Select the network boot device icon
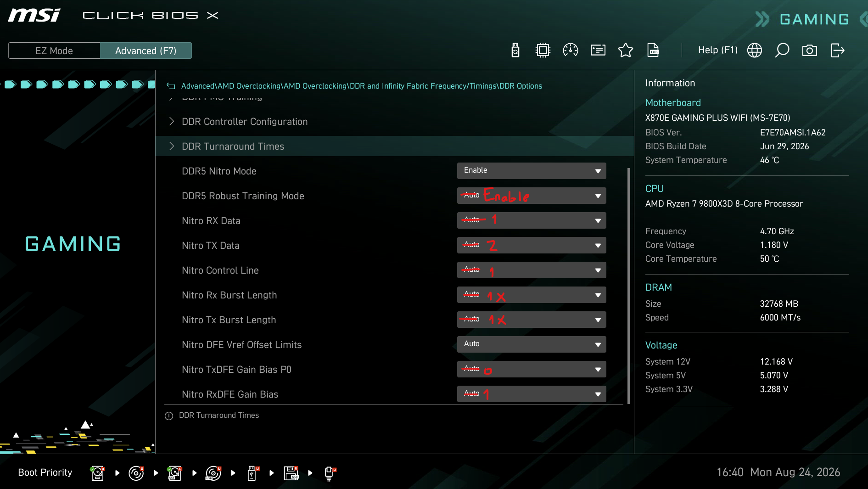Viewport: 868px width, 489px height. click(330, 474)
